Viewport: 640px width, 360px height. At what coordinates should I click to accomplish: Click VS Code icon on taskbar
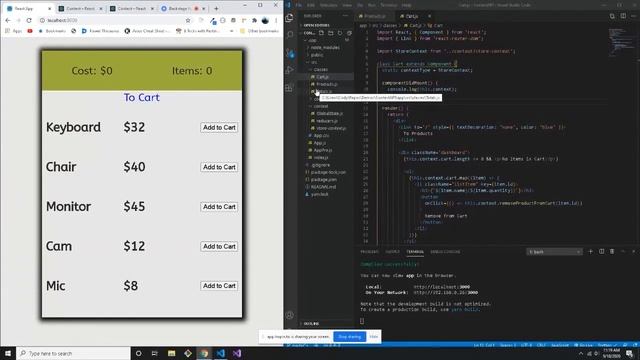(x=220, y=353)
